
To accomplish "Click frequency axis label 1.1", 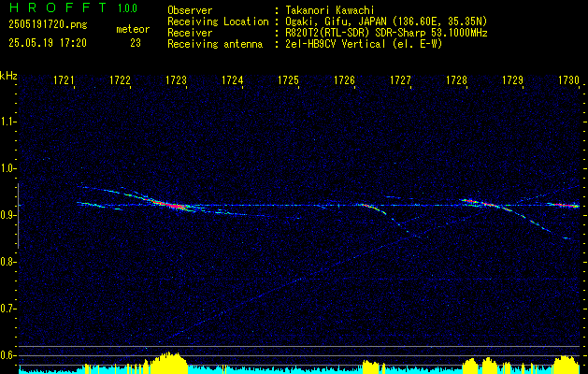I will click(x=8, y=122).
